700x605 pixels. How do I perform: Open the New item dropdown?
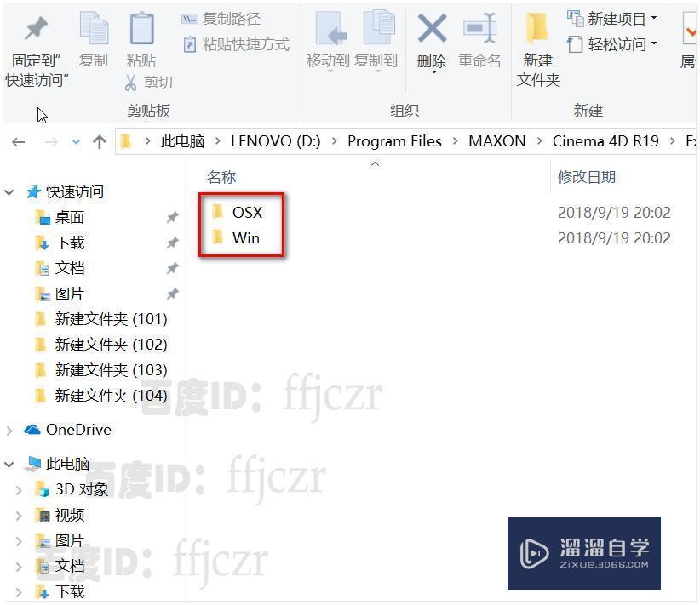click(611, 18)
